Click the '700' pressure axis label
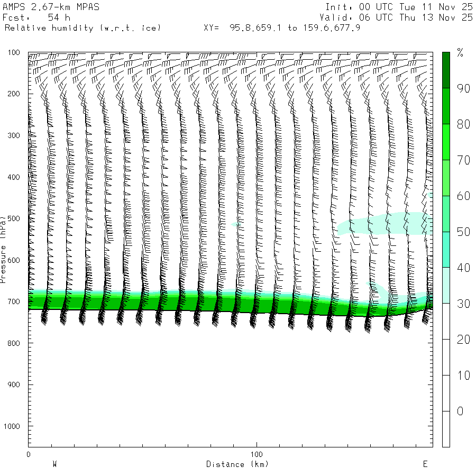 pyautogui.click(x=14, y=302)
